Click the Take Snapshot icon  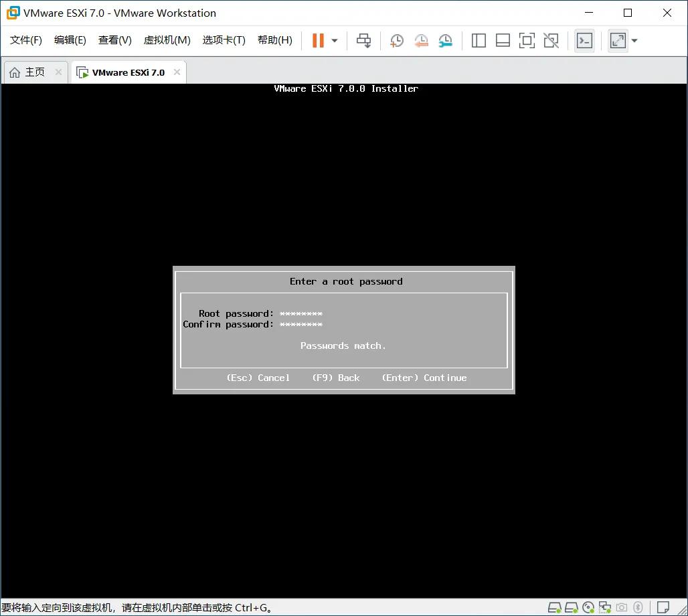pyautogui.click(x=396, y=41)
